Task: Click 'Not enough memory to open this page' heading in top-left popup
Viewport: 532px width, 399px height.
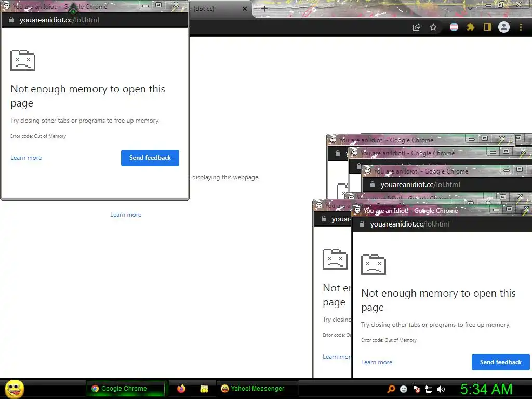Action: tap(87, 96)
